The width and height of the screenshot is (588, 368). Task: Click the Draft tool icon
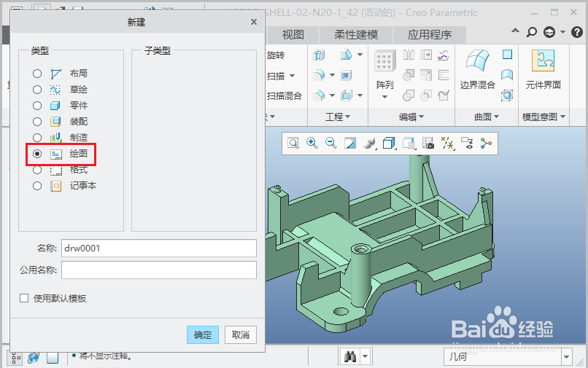346,55
